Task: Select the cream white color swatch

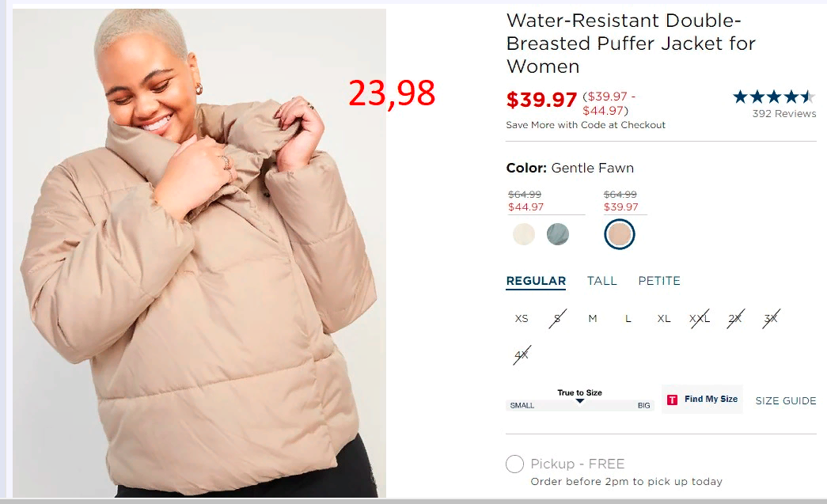Action: [524, 234]
